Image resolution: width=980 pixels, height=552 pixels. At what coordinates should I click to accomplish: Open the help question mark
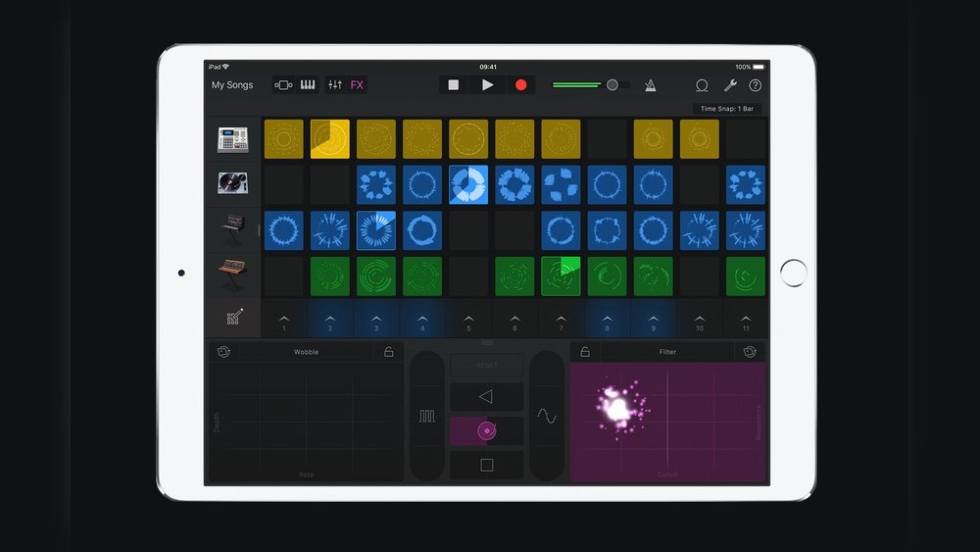[x=755, y=85]
